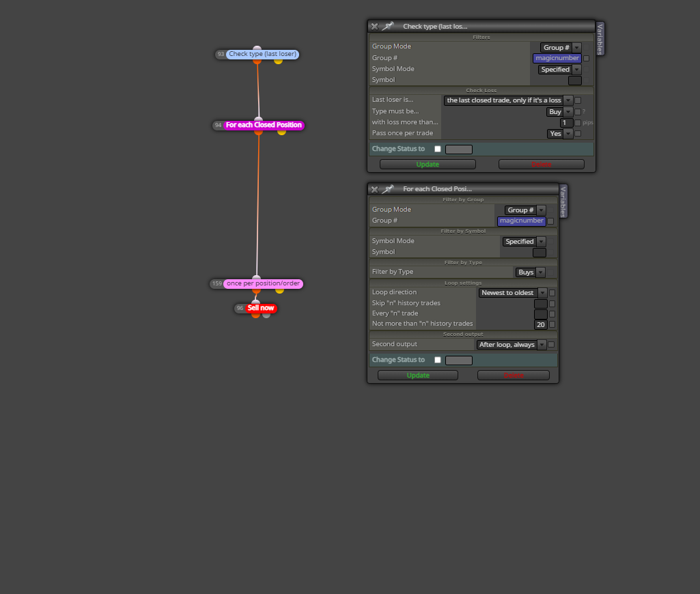Click Delete in For each Closed Position panel
The height and width of the screenshot is (594, 700).
[x=514, y=376]
